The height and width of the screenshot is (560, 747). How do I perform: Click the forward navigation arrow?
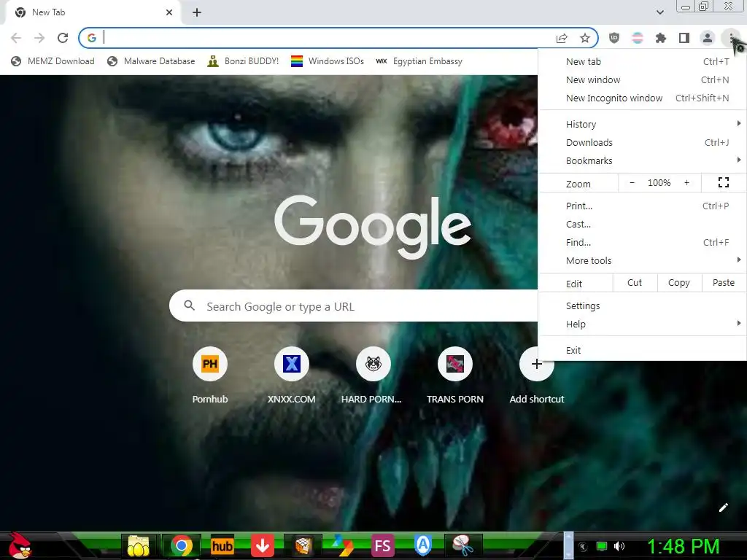coord(39,38)
